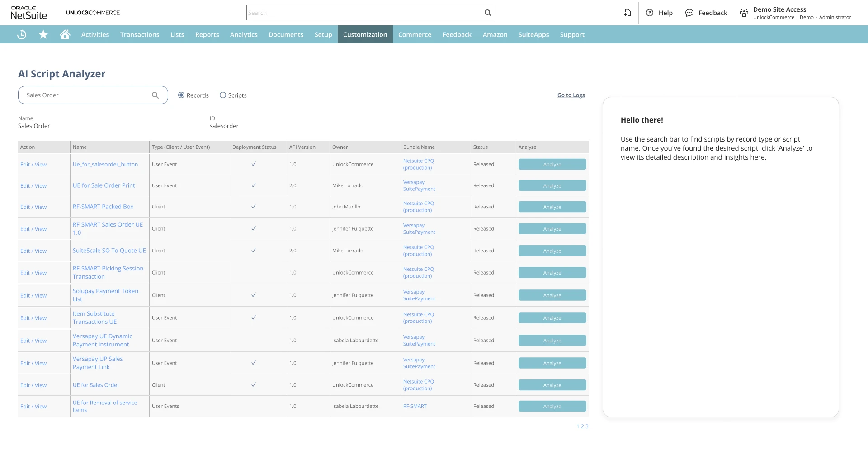Click the Sales Order script search field
The height and width of the screenshot is (450, 868).
click(86, 95)
